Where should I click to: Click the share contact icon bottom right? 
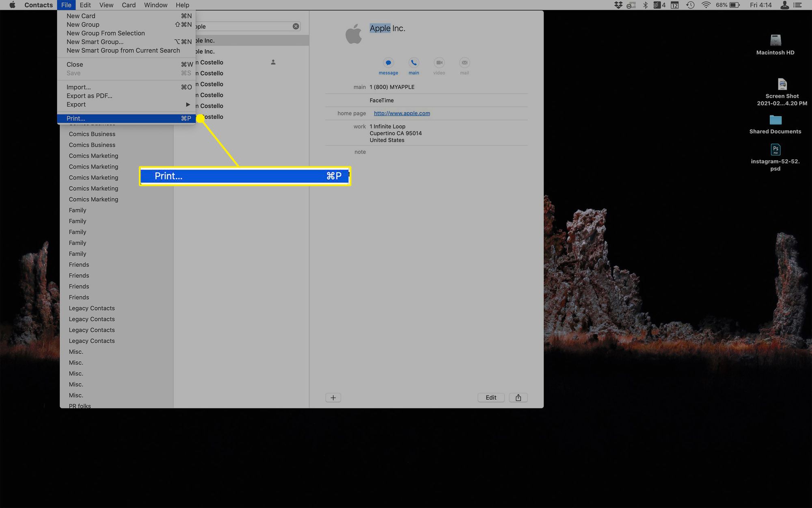click(518, 397)
